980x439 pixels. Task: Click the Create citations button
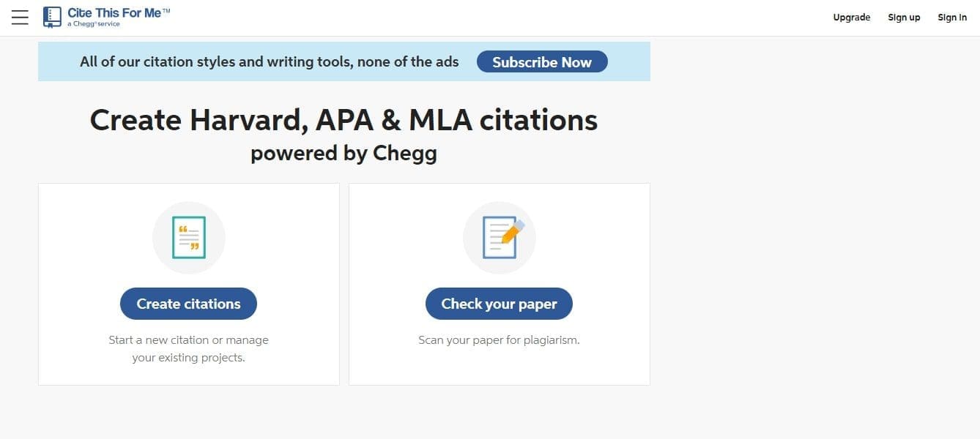point(188,304)
